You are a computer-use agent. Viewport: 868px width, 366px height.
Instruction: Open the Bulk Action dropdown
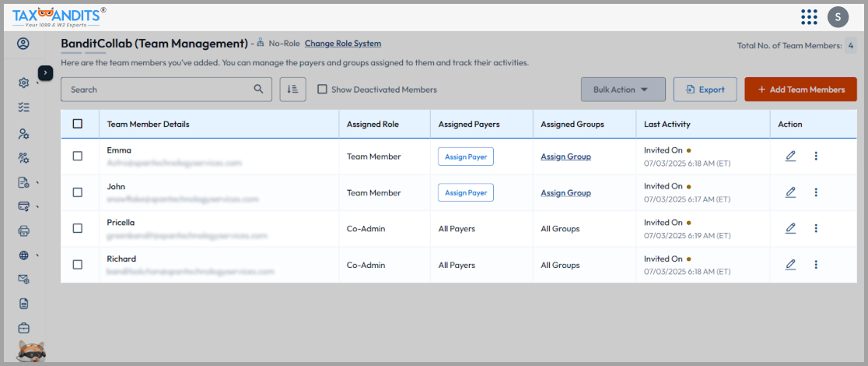point(623,90)
